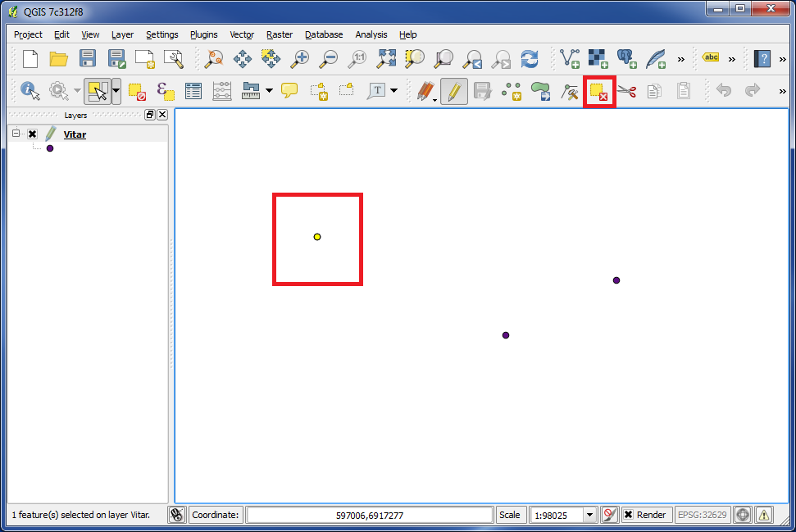Open the Vector menu
796x532 pixels.
click(x=242, y=34)
